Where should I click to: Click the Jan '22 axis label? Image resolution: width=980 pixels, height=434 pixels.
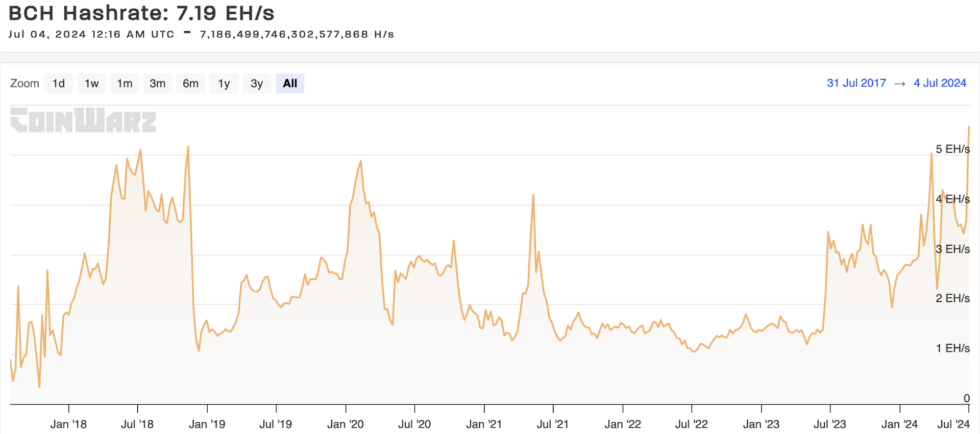623,424
